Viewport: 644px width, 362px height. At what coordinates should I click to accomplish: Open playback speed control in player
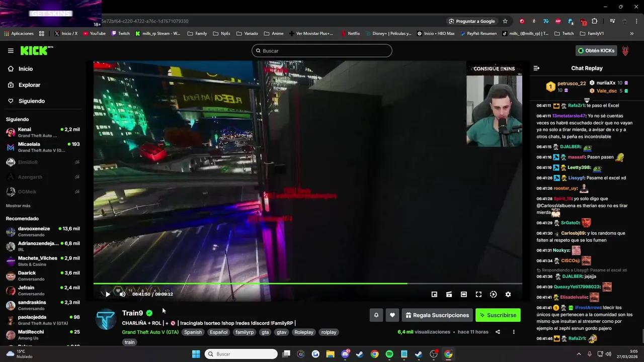coord(493,294)
